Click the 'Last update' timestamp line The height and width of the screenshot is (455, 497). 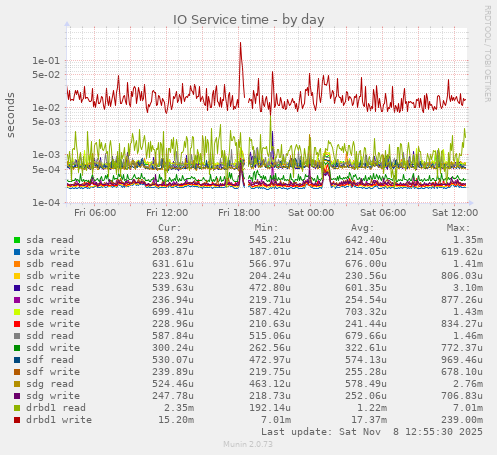[x=372, y=432]
